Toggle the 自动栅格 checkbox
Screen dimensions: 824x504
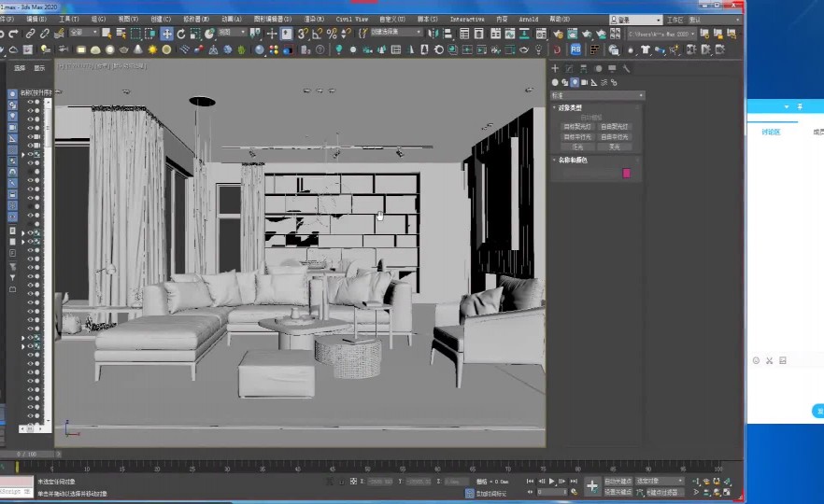click(591, 118)
